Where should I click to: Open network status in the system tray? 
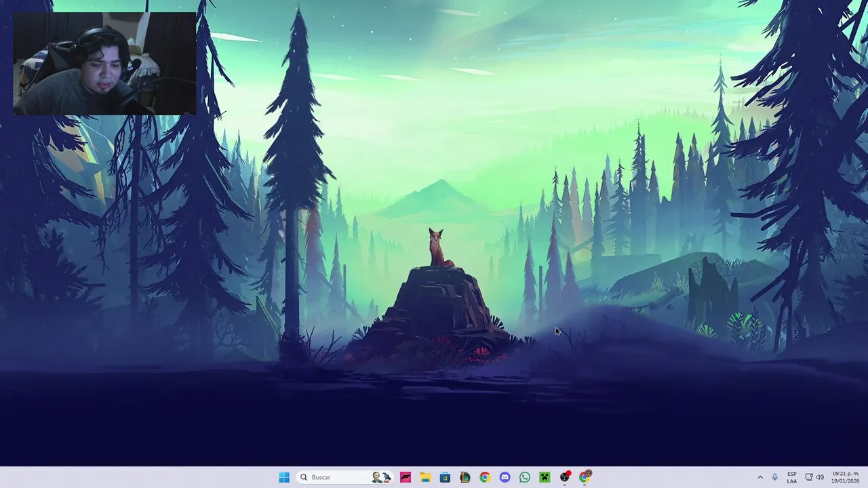pos(809,477)
